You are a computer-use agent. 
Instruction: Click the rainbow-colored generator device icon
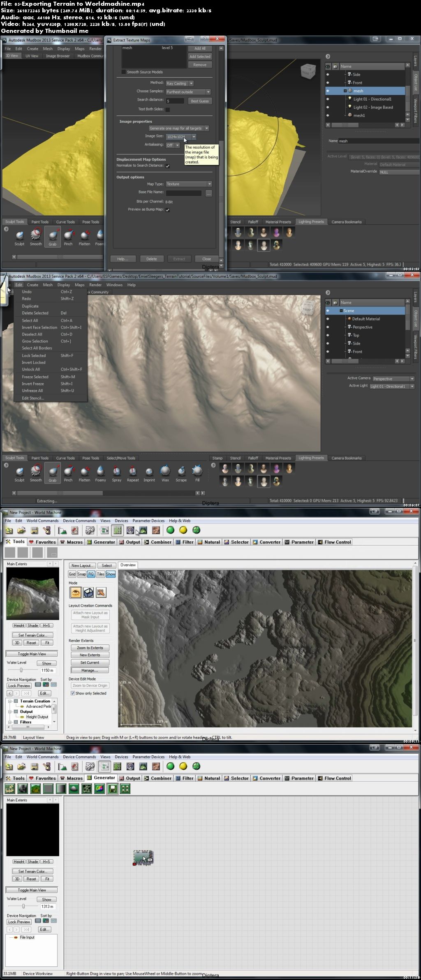(99, 789)
